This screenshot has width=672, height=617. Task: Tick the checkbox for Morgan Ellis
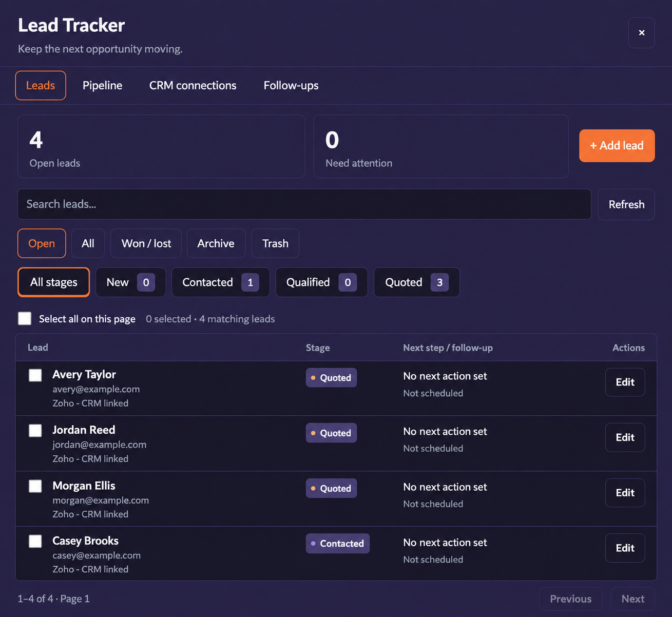[x=35, y=486]
